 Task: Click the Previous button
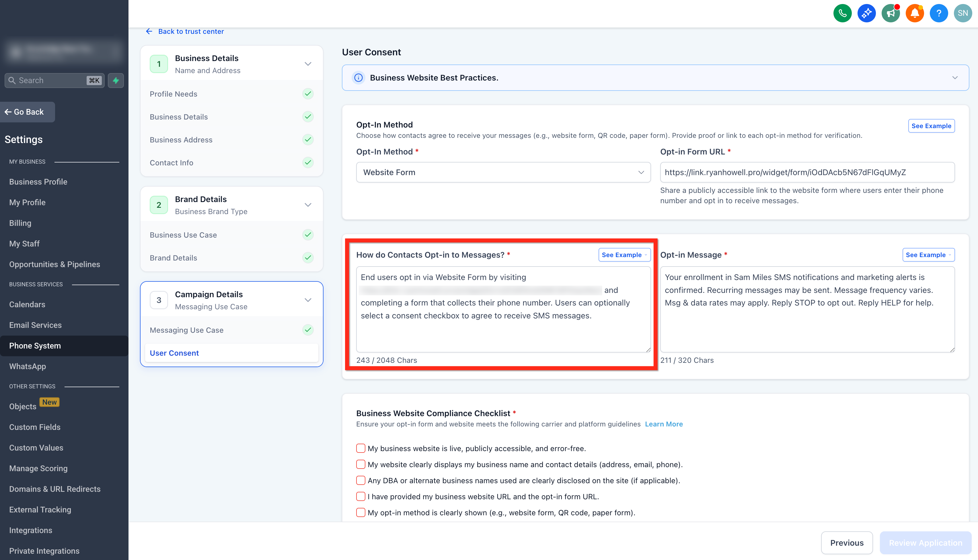846,542
